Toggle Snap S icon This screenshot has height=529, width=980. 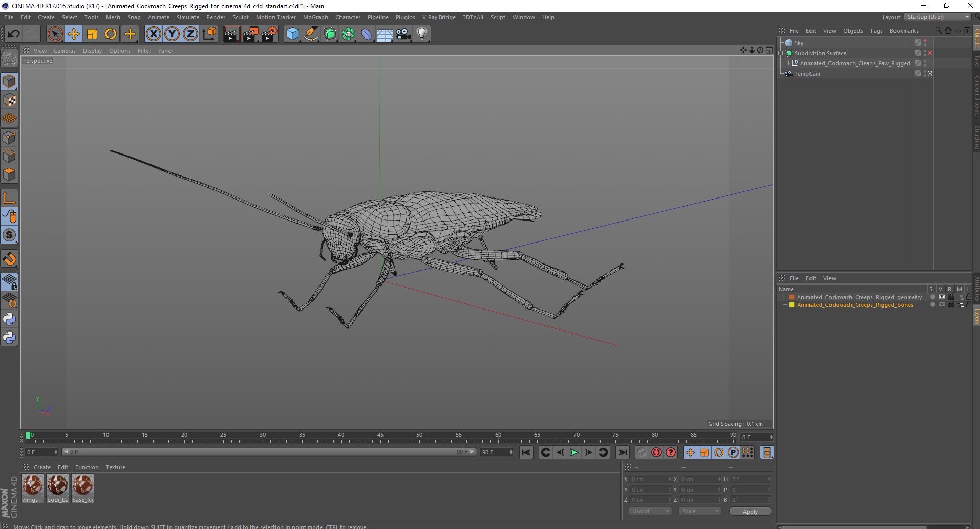point(9,235)
